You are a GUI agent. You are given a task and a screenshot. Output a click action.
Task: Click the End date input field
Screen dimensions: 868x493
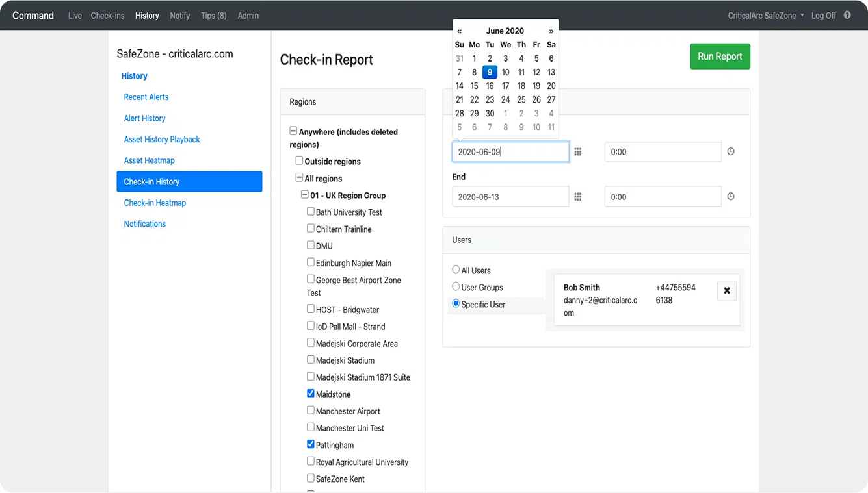point(510,197)
